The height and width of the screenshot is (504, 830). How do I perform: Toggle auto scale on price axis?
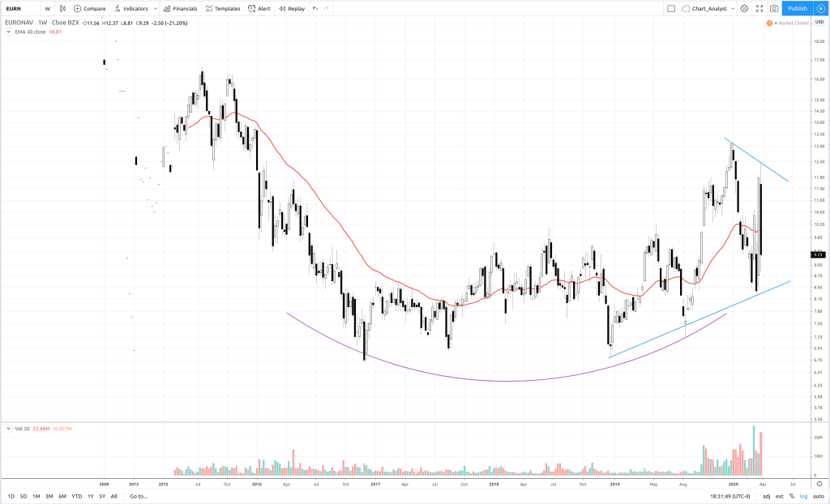coord(819,496)
